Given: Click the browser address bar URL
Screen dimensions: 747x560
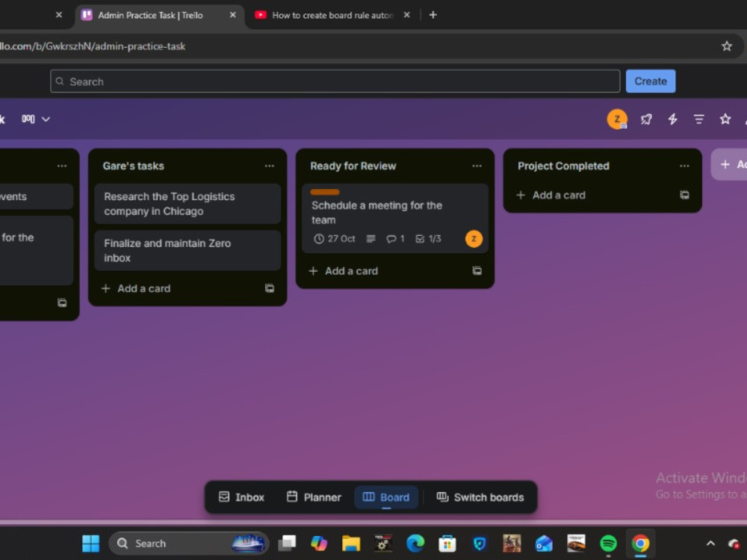Looking at the screenshot, I should click(93, 46).
